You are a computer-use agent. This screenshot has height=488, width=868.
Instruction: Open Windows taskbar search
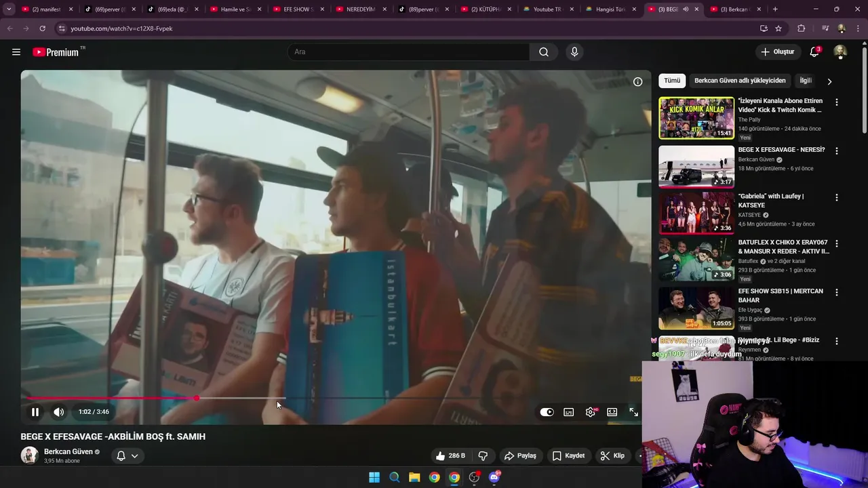[x=394, y=477]
